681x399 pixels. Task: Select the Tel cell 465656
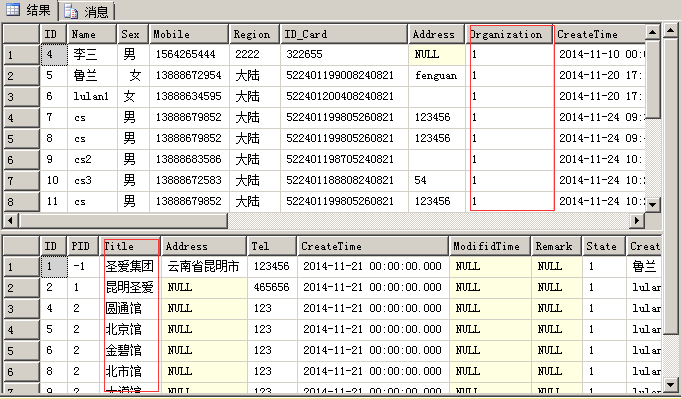coord(272,287)
